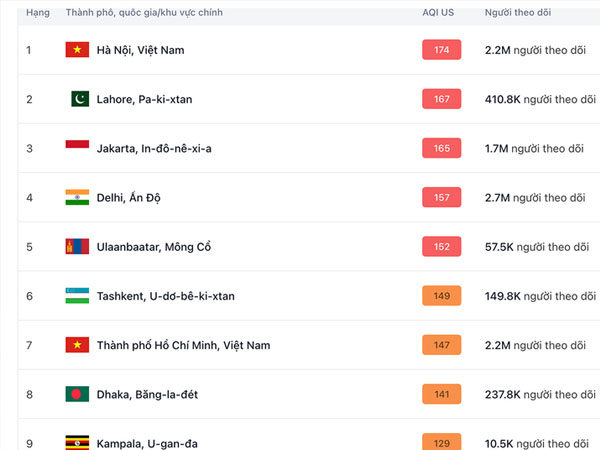Click the Uzbekistan flag beside Tashkent
Viewport: 600px width, 450px height.
77,296
